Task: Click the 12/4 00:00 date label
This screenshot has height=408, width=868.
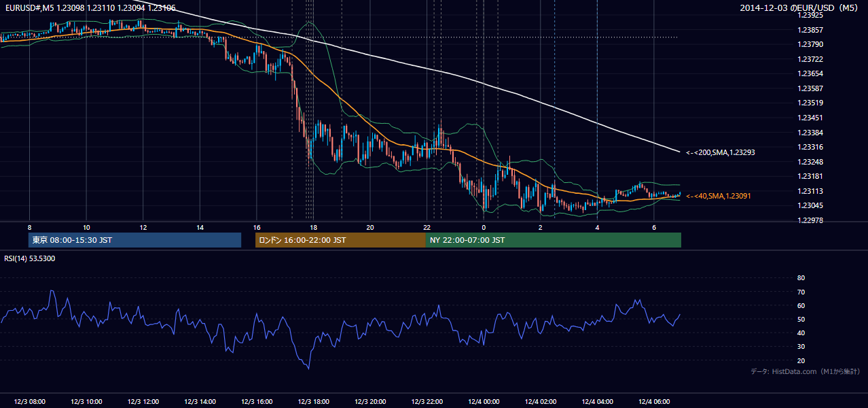Action: tap(484, 402)
